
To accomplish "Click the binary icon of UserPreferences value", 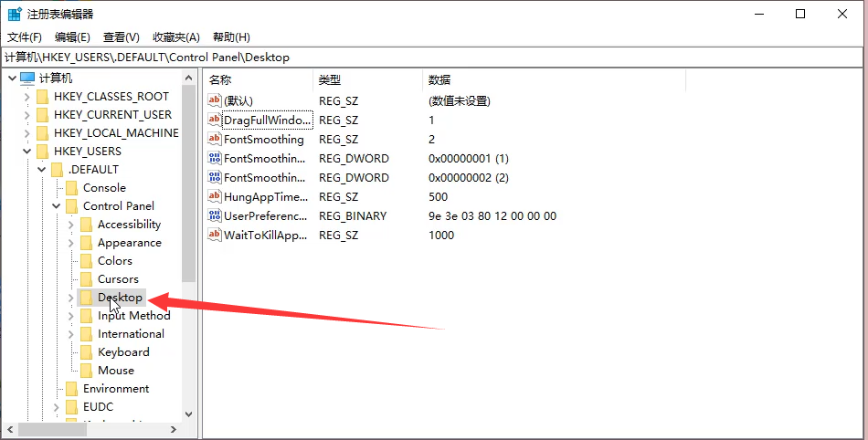I will coord(214,215).
